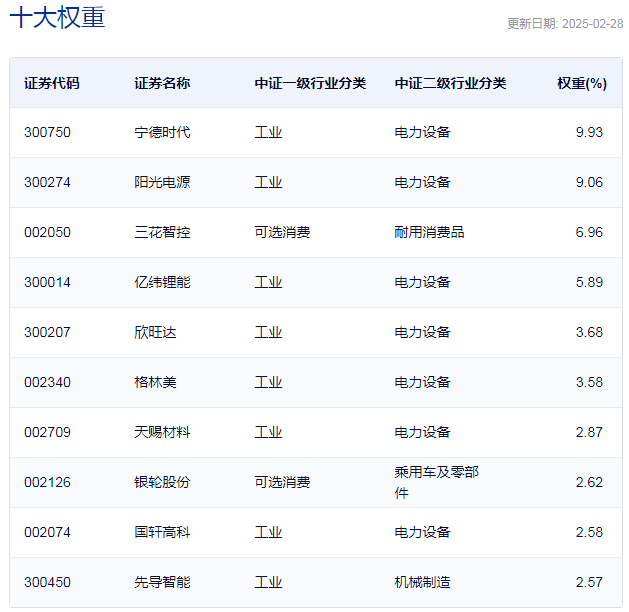Click the 证券代码 column header
This screenshot has width=629, height=612.
click(52, 83)
